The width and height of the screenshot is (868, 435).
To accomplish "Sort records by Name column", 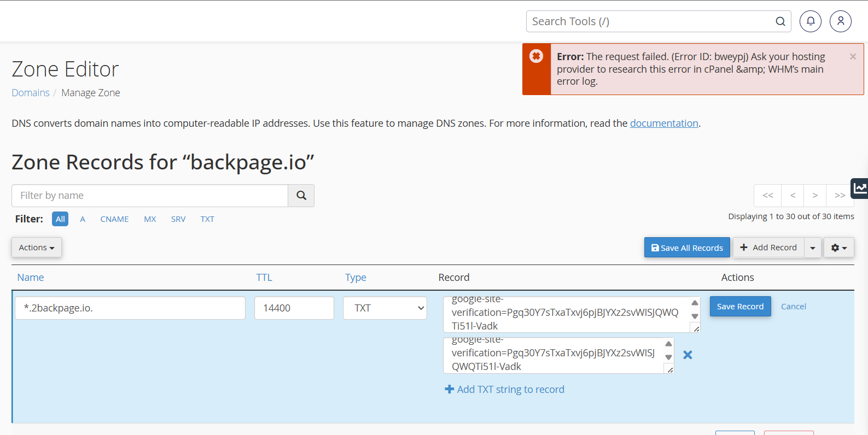I will [x=31, y=278].
